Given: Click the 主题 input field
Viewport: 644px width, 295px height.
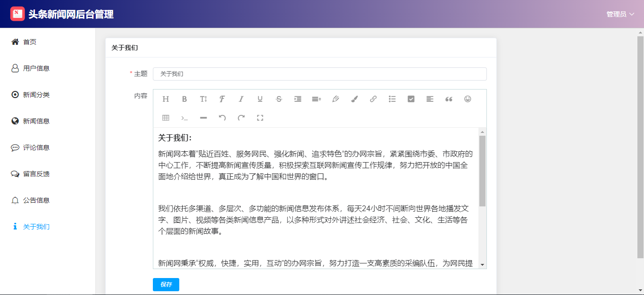Looking at the screenshot, I should click(319, 74).
